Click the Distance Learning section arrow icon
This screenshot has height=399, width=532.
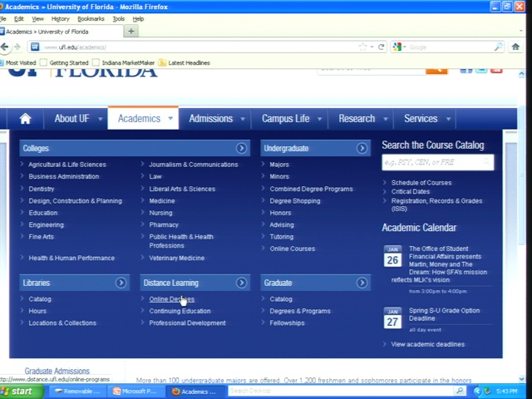click(241, 283)
